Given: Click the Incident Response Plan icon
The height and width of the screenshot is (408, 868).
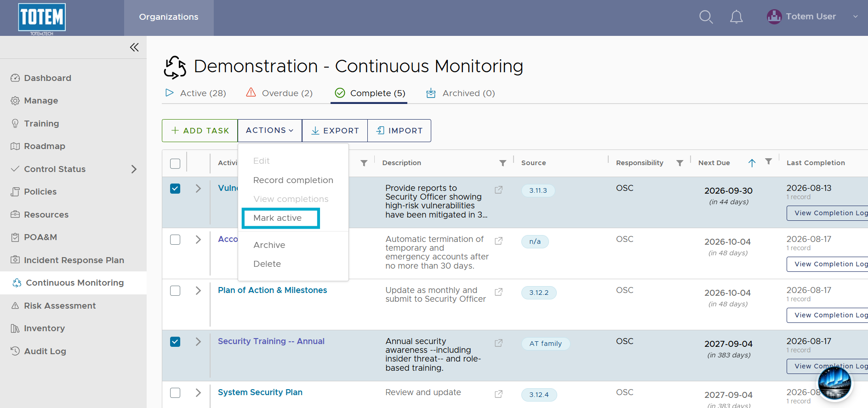Looking at the screenshot, I should [15, 260].
